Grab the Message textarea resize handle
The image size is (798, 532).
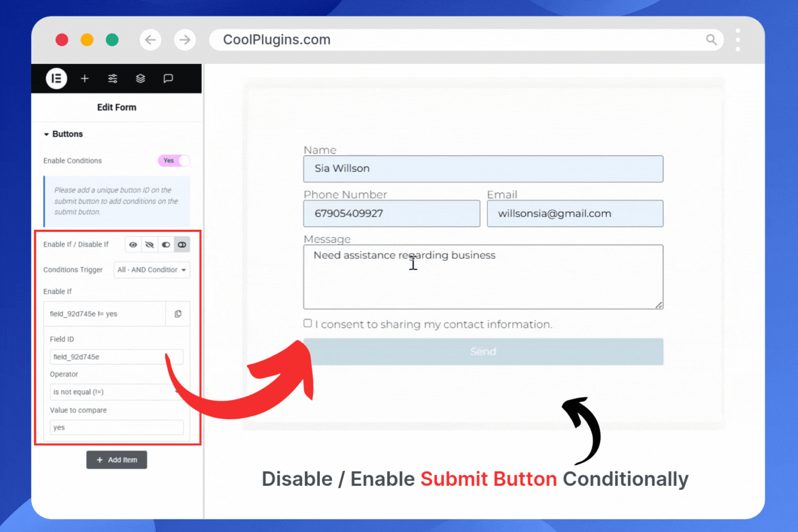click(659, 305)
